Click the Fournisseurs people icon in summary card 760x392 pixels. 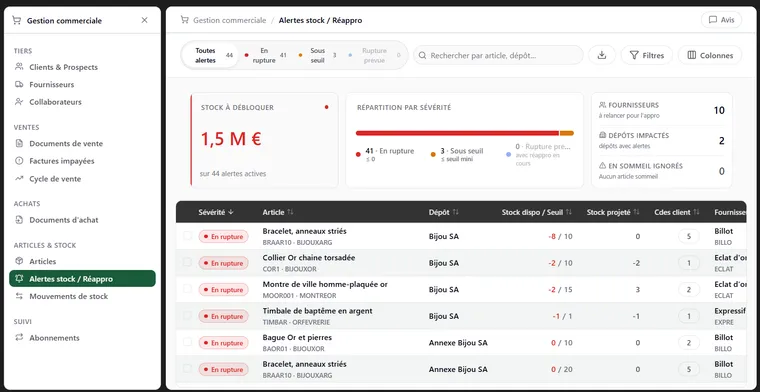pos(602,105)
